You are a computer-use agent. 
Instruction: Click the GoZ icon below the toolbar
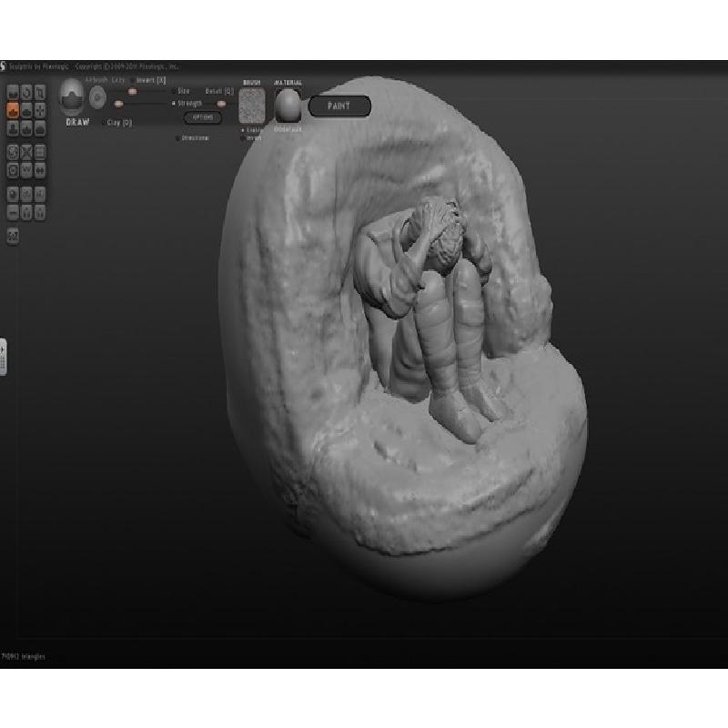(13, 236)
